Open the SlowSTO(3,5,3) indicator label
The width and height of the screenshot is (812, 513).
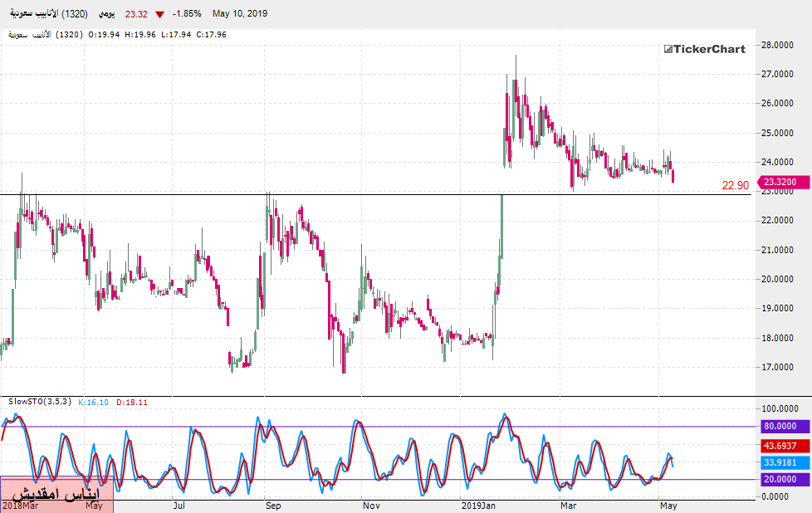pyautogui.click(x=39, y=402)
